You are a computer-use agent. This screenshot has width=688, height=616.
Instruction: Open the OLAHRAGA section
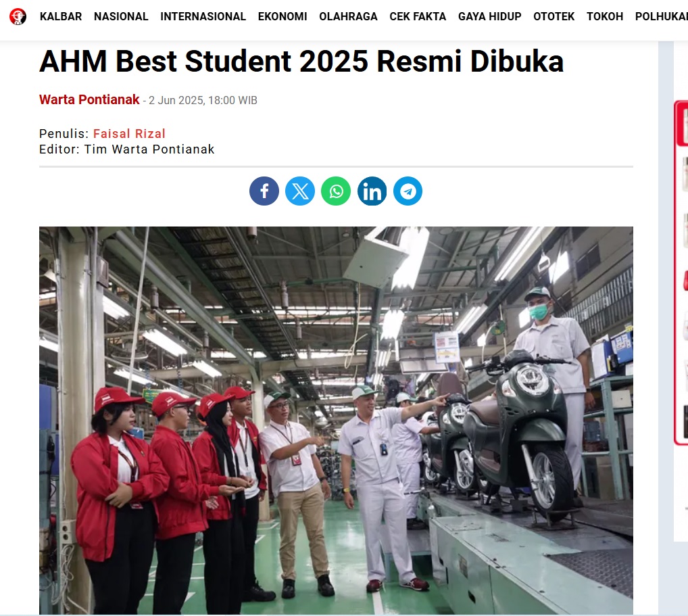click(x=348, y=17)
